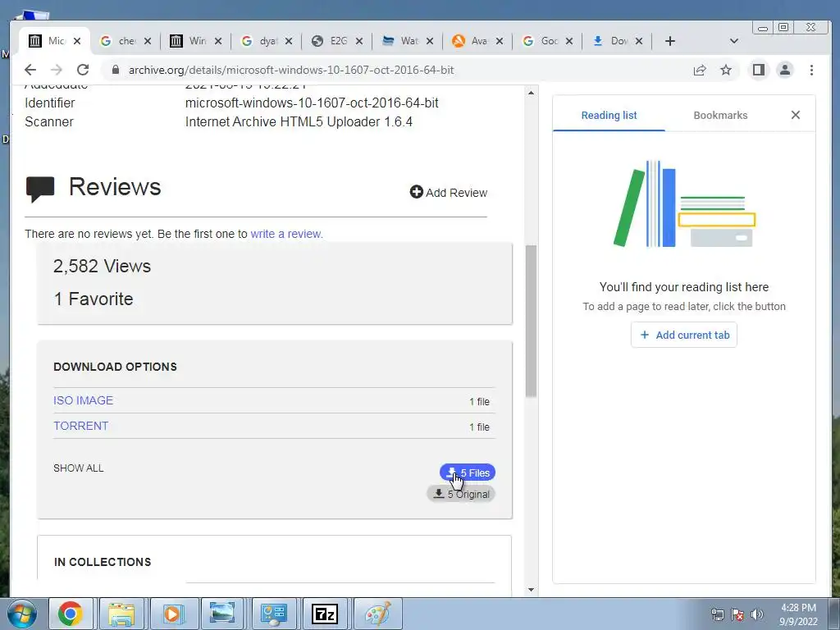This screenshot has height=630, width=840.
Task: Click the padlock site info icon
Action: click(x=115, y=70)
